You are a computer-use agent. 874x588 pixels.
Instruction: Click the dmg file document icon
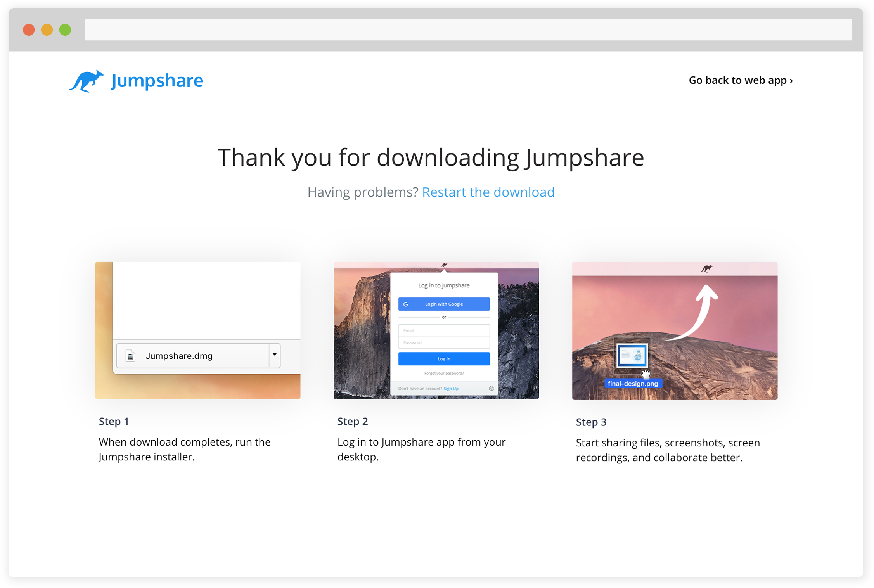click(x=131, y=355)
